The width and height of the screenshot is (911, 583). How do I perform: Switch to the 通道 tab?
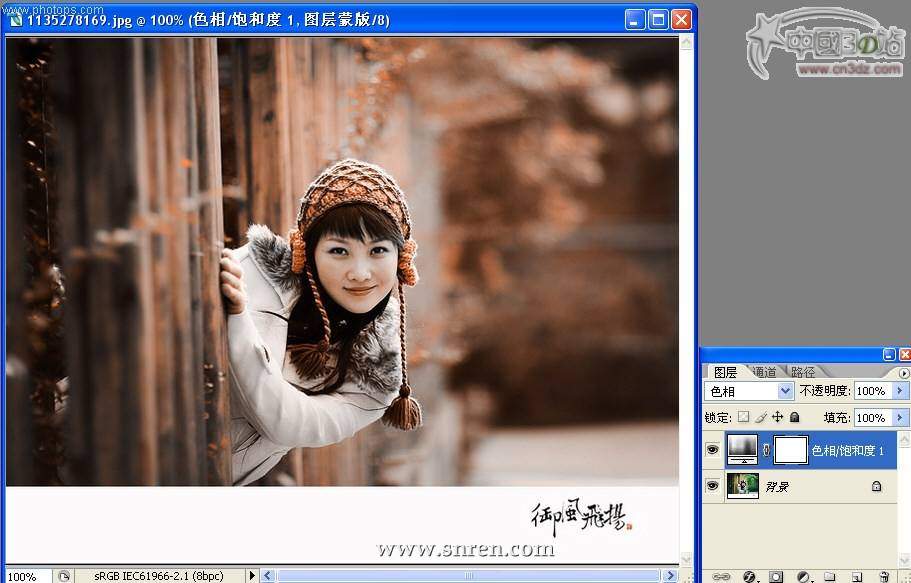click(x=765, y=372)
